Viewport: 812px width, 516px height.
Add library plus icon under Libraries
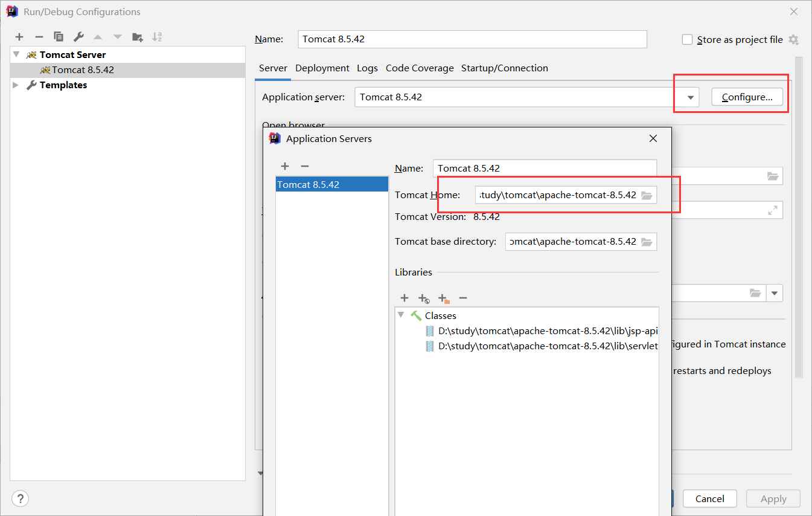point(404,298)
